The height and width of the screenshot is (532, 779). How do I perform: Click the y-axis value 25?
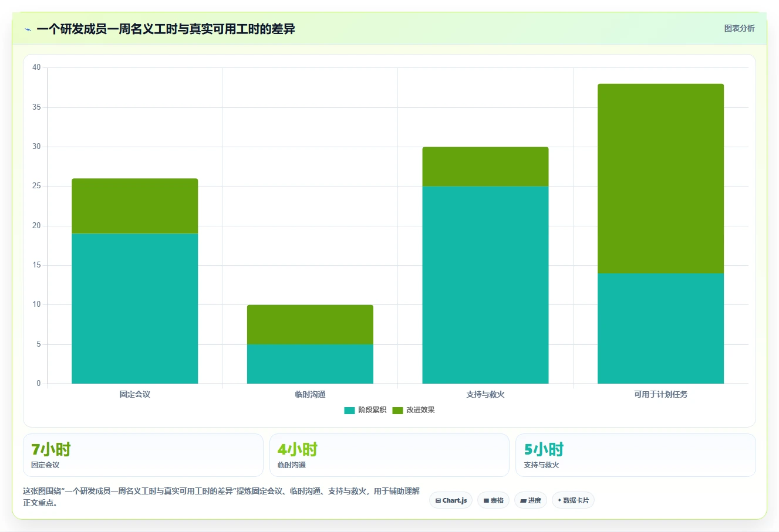36,186
